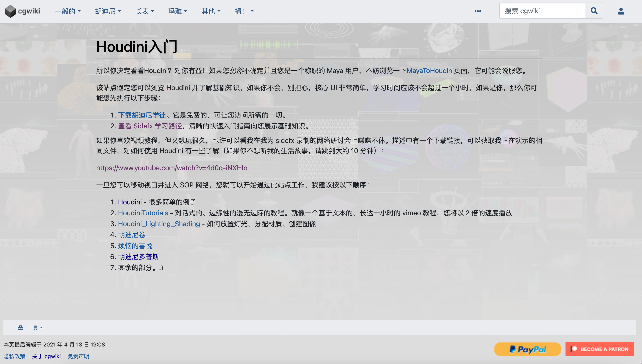Open the three-dots more menu
Viewport: 642px width, 364px height.
478,11
